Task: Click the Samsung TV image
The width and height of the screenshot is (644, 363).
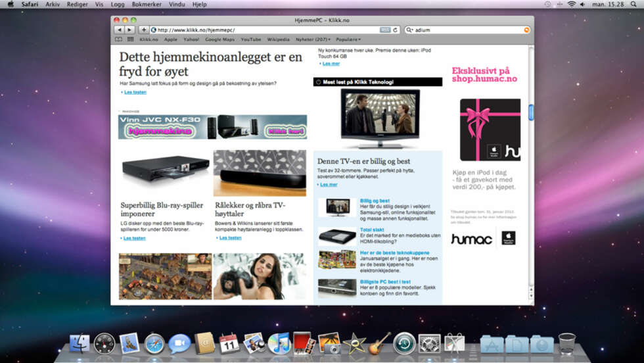Action: pos(380,118)
